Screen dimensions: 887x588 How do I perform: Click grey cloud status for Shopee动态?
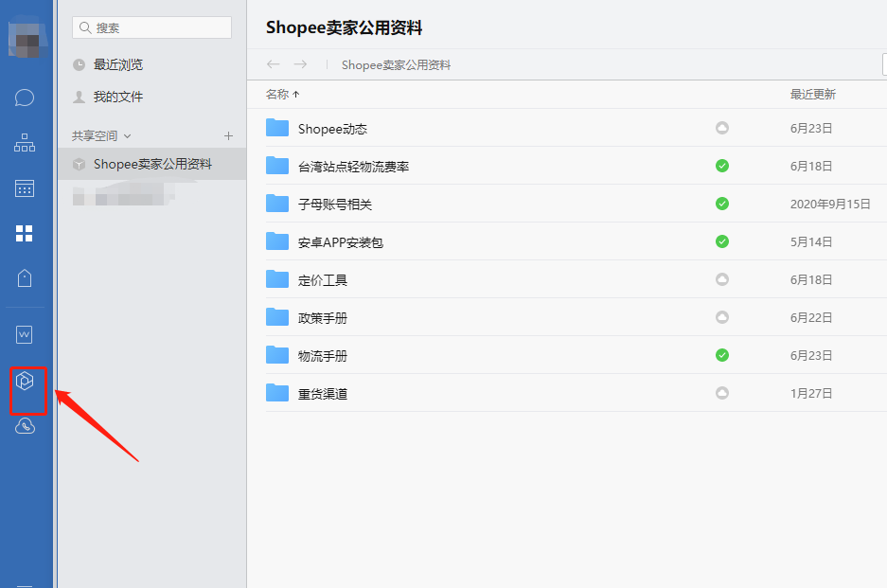(722, 128)
